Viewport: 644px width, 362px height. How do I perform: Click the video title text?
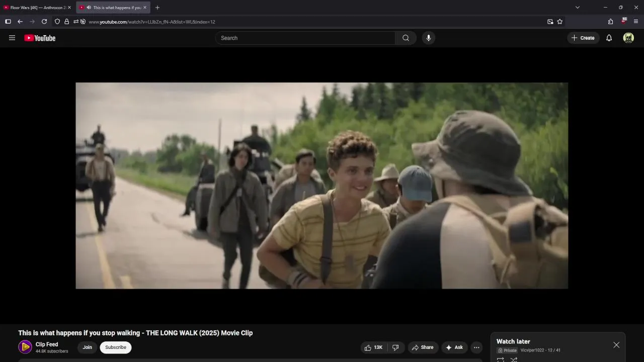[135, 333]
